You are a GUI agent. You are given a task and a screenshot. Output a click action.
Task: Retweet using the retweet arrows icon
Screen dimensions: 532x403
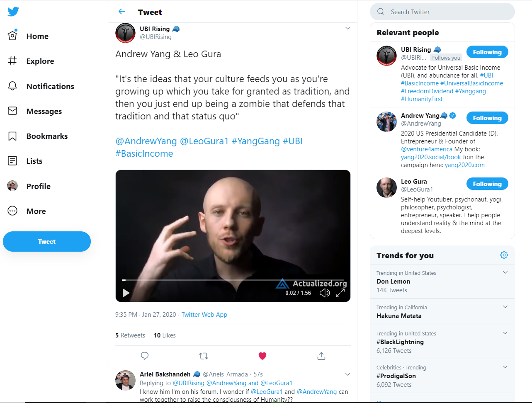click(204, 356)
